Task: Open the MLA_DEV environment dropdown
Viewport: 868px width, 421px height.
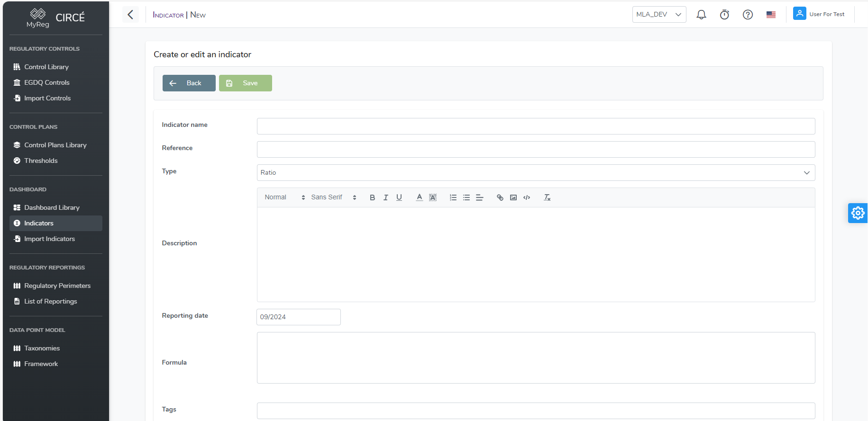Action: (x=659, y=15)
